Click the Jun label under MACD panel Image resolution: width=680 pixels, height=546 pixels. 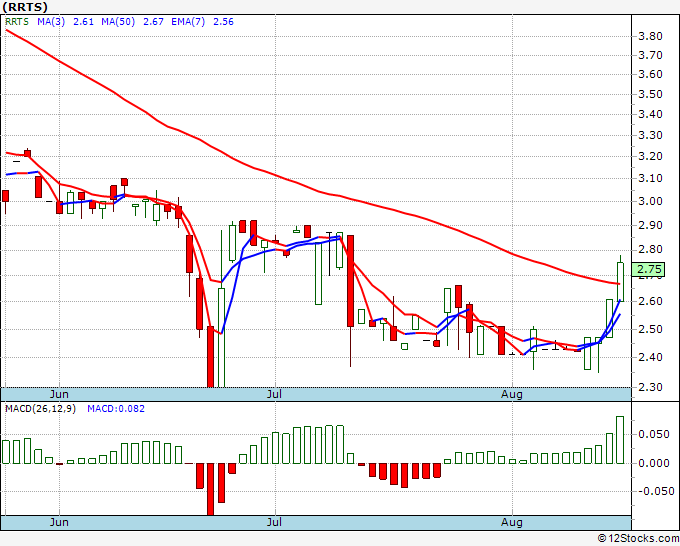coord(59,522)
